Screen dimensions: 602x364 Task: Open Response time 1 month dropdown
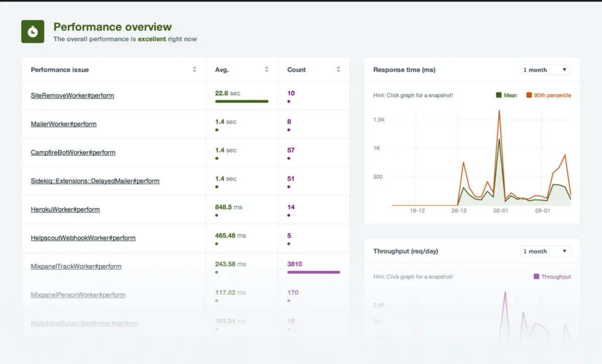[545, 70]
